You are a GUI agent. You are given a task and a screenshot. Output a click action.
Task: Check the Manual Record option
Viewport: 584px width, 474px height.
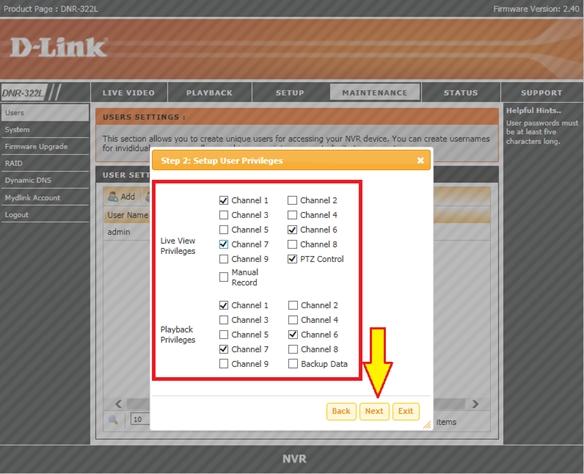(223, 277)
